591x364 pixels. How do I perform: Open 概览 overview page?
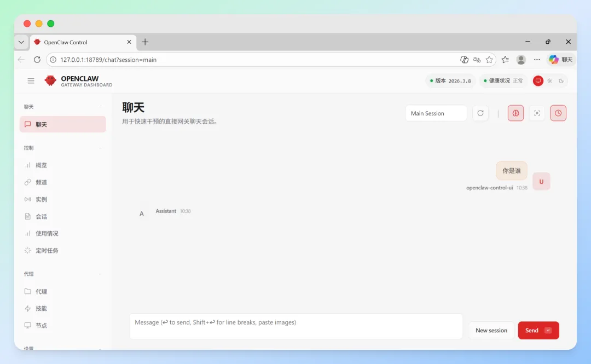(62, 165)
